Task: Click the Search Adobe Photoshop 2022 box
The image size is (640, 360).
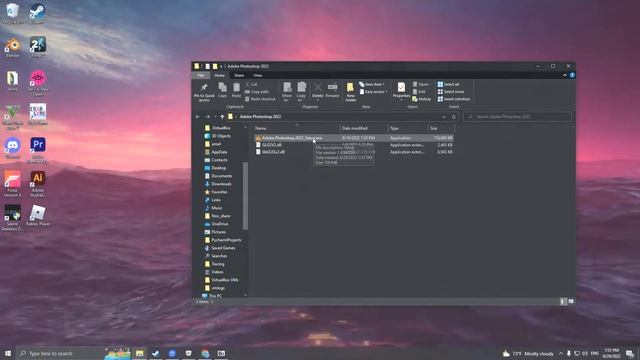Action: pyautogui.click(x=518, y=117)
